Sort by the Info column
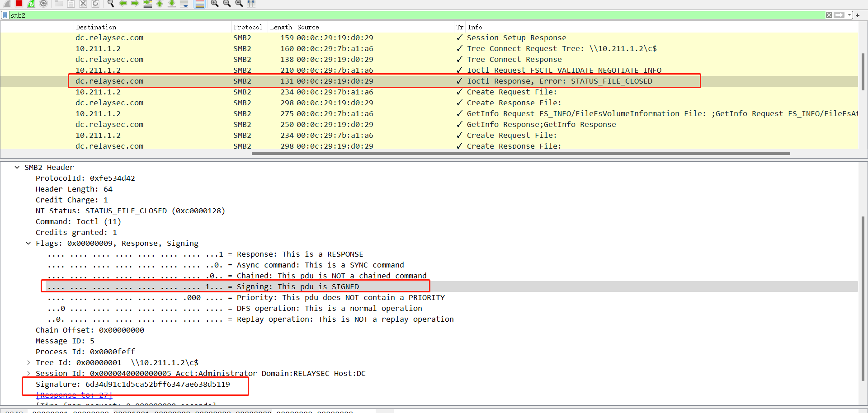The height and width of the screenshot is (413, 868). click(662, 27)
